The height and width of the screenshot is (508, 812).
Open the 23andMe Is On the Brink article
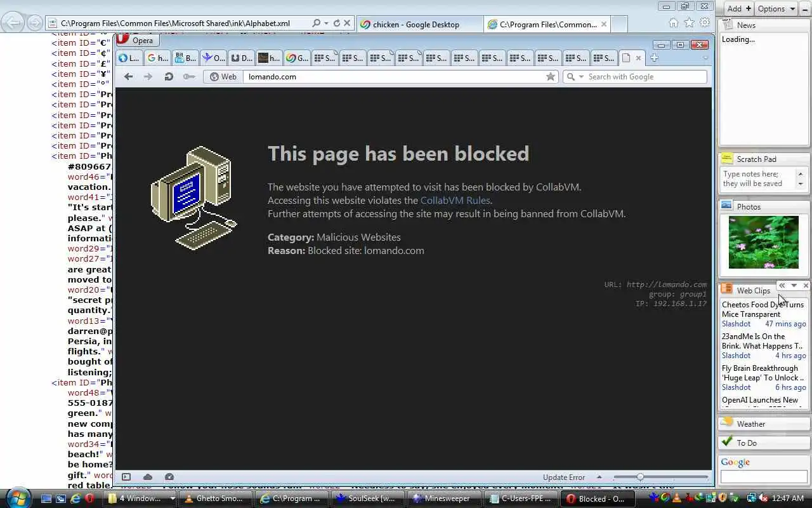click(763, 341)
